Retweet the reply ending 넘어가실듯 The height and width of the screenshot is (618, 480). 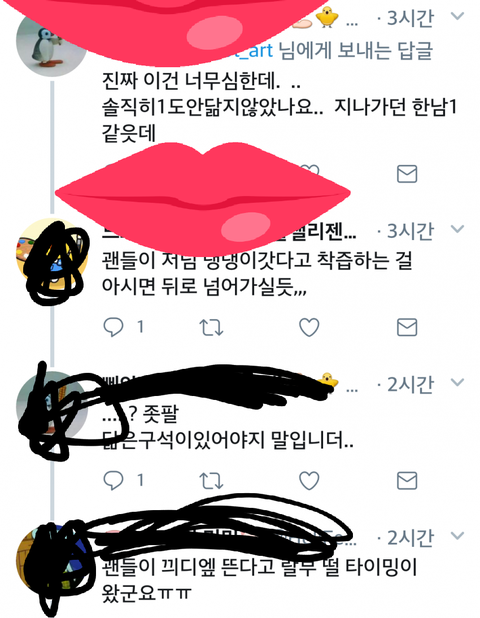click(x=211, y=327)
